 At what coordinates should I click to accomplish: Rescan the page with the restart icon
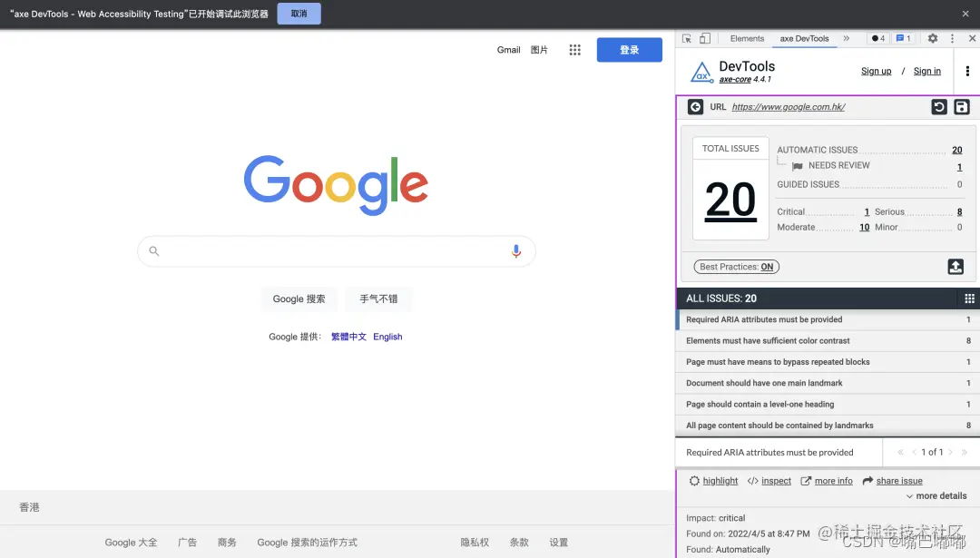click(939, 106)
